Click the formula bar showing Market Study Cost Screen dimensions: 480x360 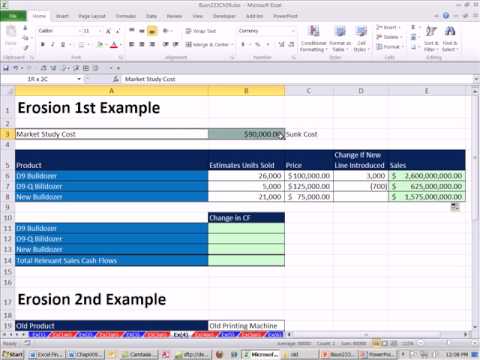(x=298, y=79)
